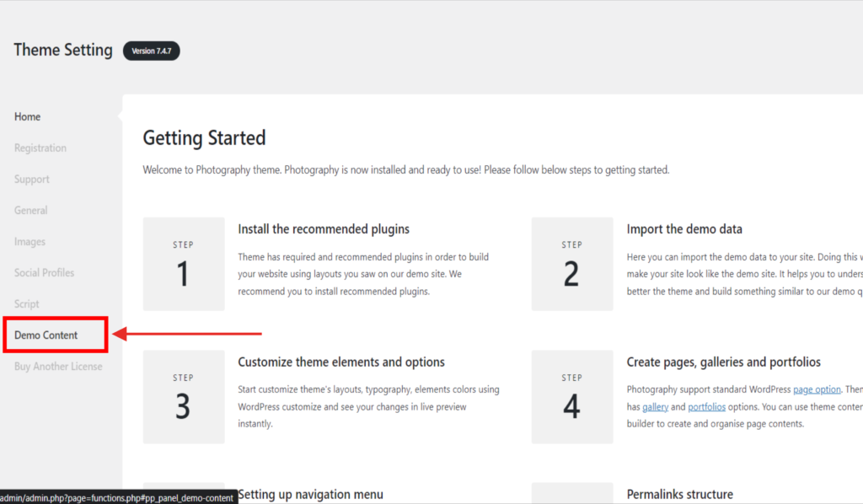Click the Step 1 number tile
Image resolution: width=863 pixels, height=504 pixels.
pos(184,264)
